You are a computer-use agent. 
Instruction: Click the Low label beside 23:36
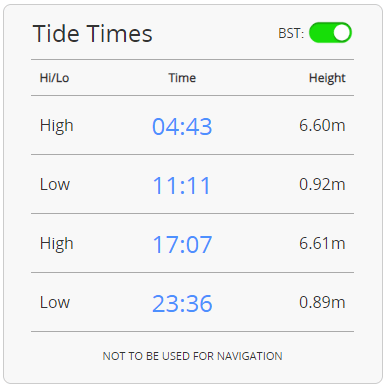tap(55, 303)
